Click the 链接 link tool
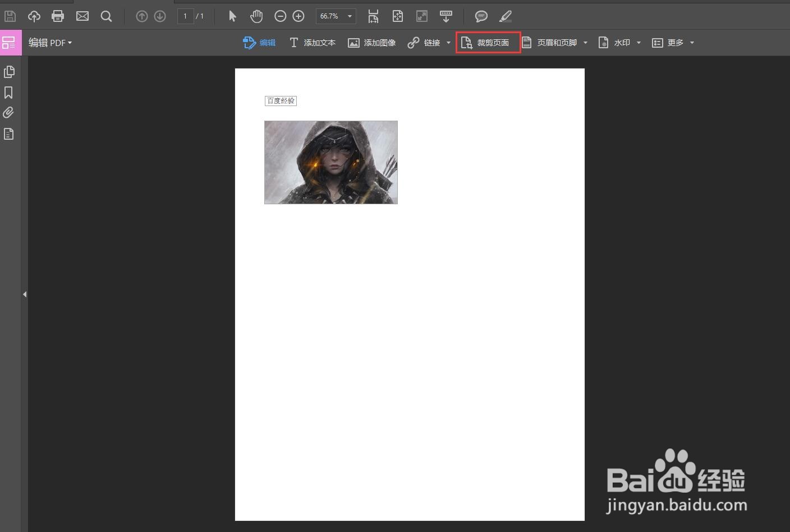Screen dimensions: 790x532 [424, 43]
